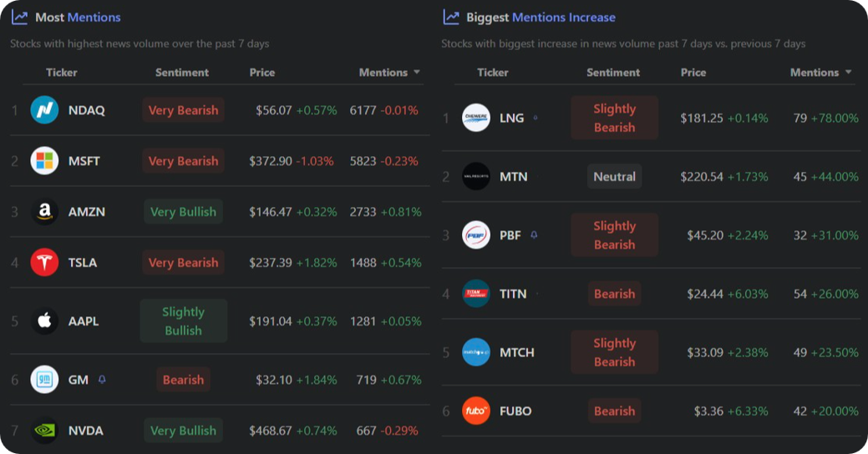Click MSFT's Very Bearish sentiment badge

coord(183,161)
